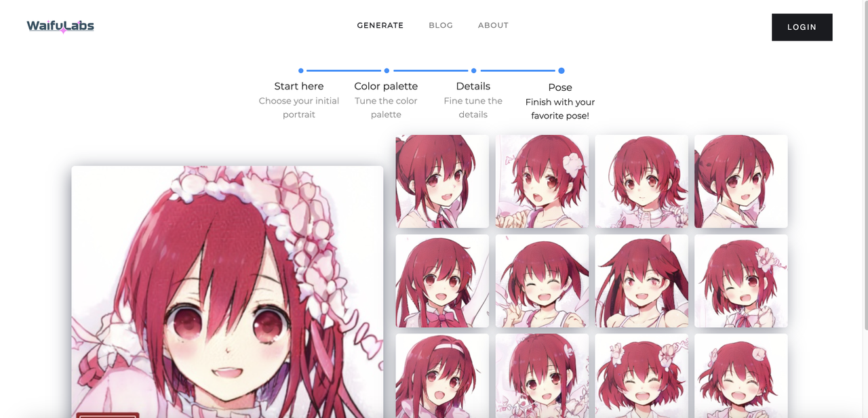The height and width of the screenshot is (418, 868).
Task: Go to the BLOG page
Action: pos(441,25)
